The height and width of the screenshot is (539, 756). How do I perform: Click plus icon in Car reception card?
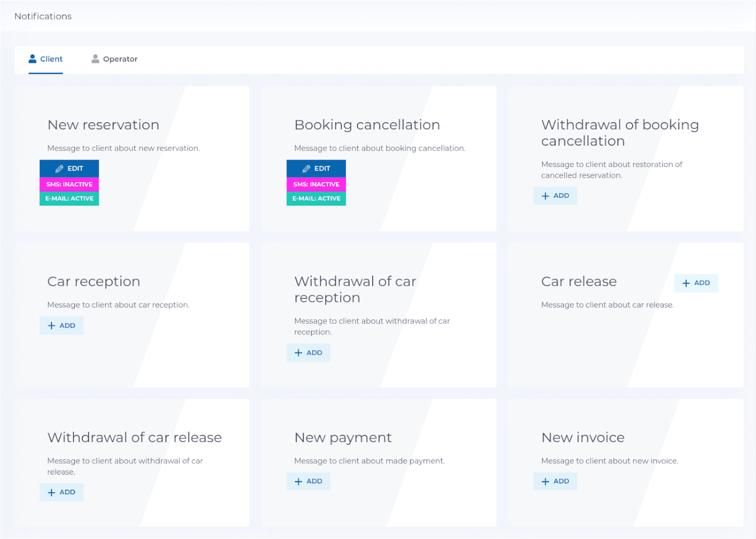pyautogui.click(x=52, y=326)
